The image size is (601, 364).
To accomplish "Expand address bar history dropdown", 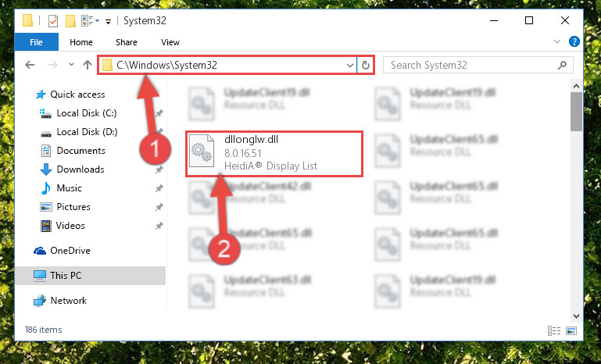I will click(349, 65).
